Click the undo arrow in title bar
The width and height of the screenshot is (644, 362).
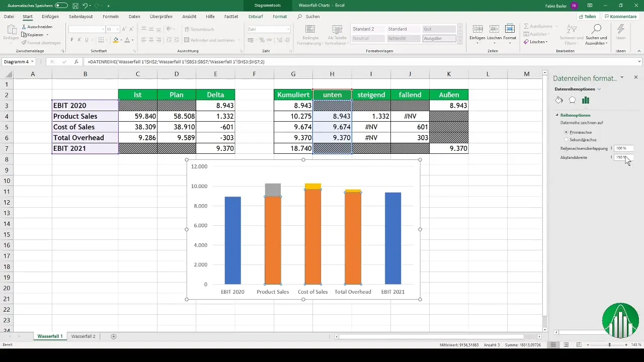tap(85, 5)
